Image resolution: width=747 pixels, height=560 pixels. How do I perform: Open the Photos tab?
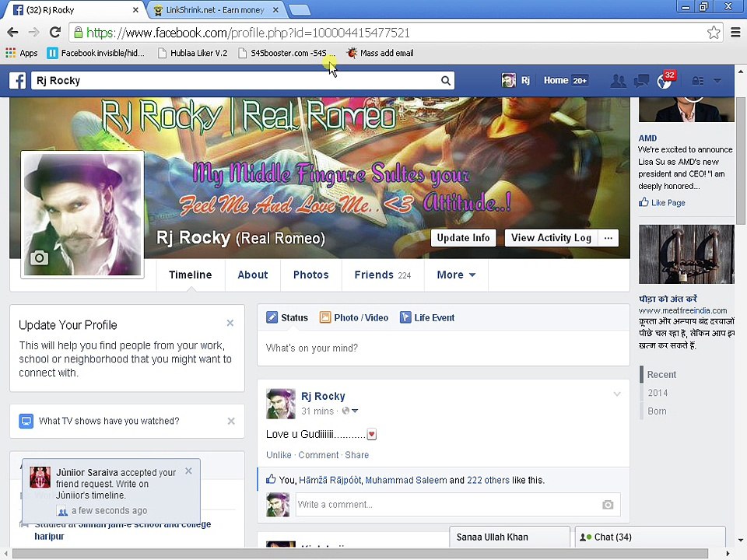coord(310,275)
